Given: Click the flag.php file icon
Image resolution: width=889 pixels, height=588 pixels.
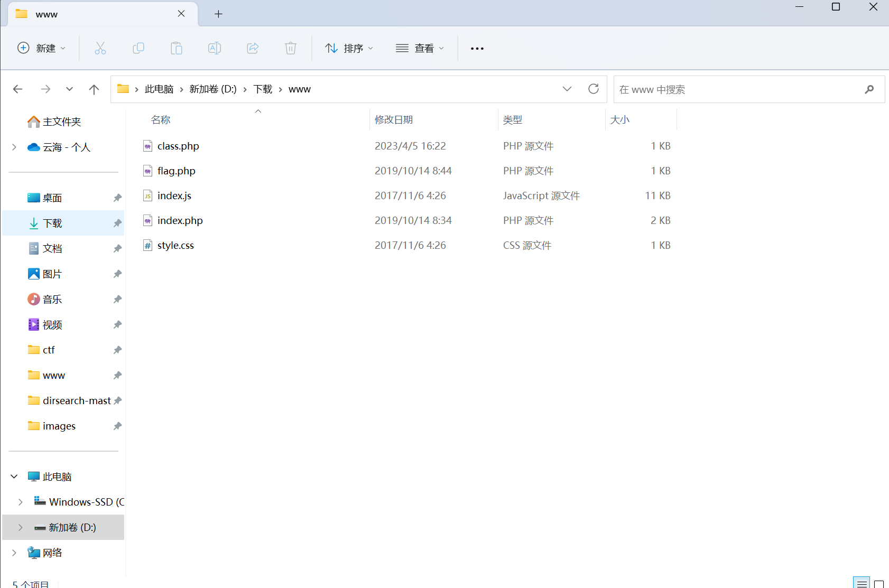Looking at the screenshot, I should click(148, 171).
